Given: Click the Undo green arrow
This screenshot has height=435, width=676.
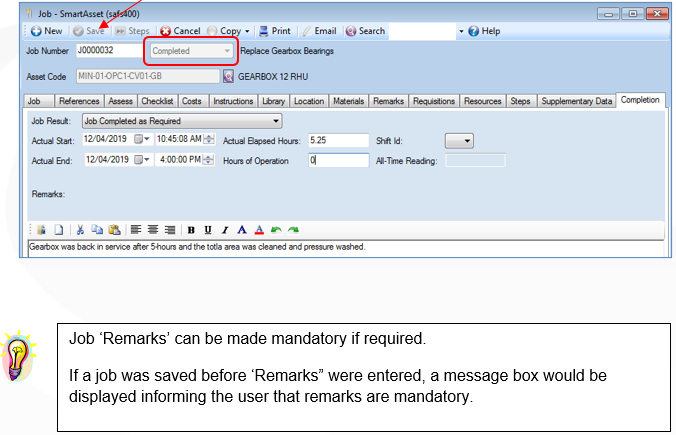Looking at the screenshot, I should click(276, 230).
